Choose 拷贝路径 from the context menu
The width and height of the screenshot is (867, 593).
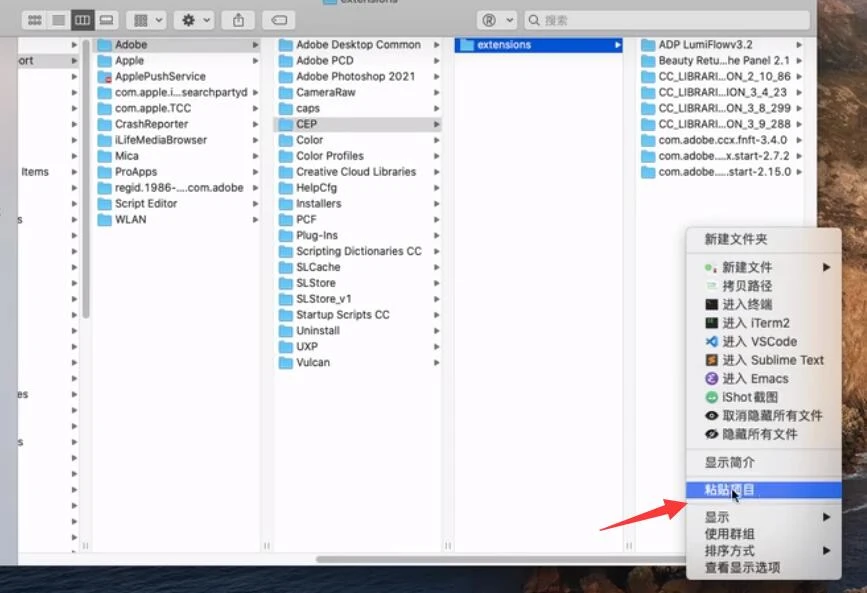(x=764, y=286)
